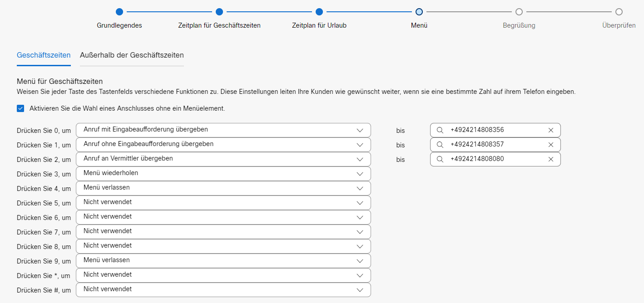Open the 'Menü wiederholen' dropdown for key 3
644x303 pixels.
(223, 174)
